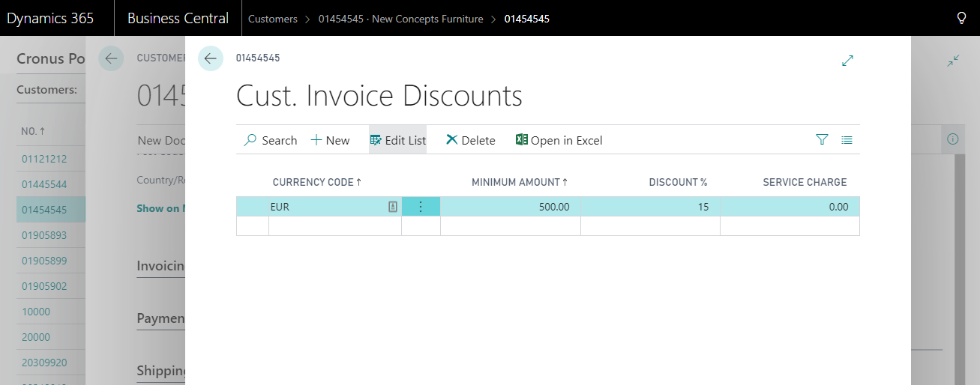
Task: Open customer 01905893 in the list
Action: point(44,235)
